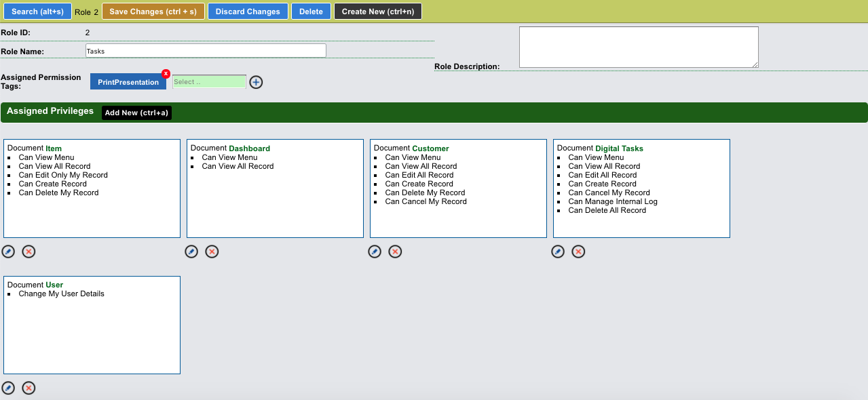
Task: Edit the Document Dashboard privilege via pencil icon
Action: coord(191,252)
